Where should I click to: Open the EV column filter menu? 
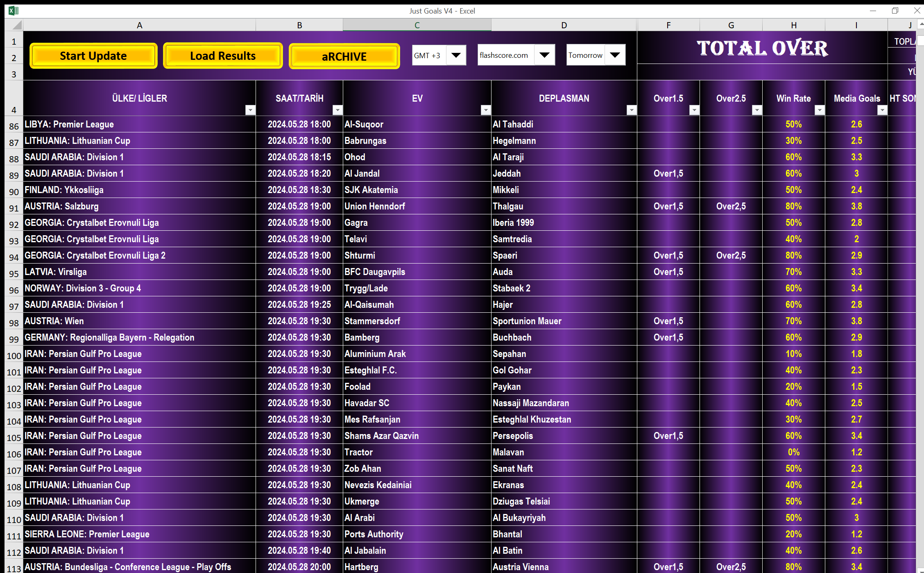[485, 110]
